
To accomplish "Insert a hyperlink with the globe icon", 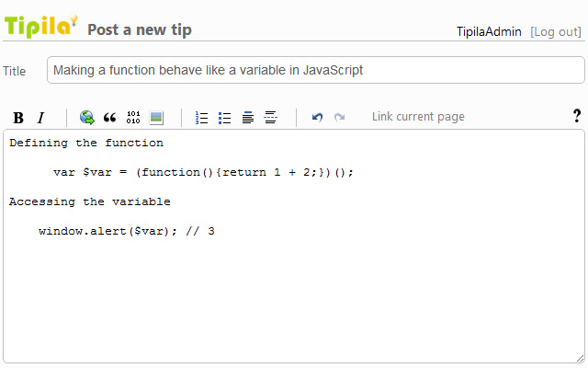I will point(87,118).
